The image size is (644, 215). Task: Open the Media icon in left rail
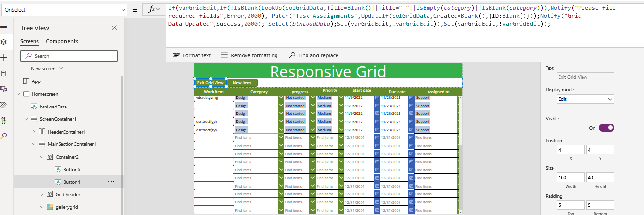(x=4, y=89)
